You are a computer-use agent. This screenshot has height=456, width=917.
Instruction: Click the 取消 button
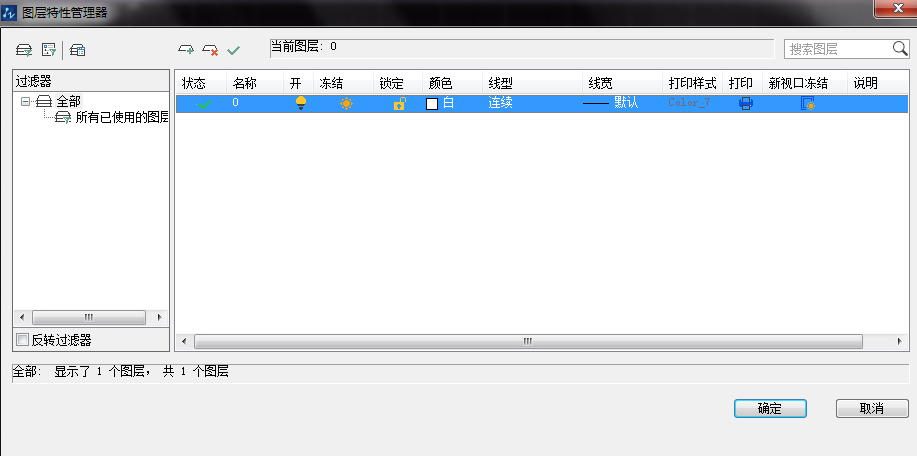coord(871,408)
